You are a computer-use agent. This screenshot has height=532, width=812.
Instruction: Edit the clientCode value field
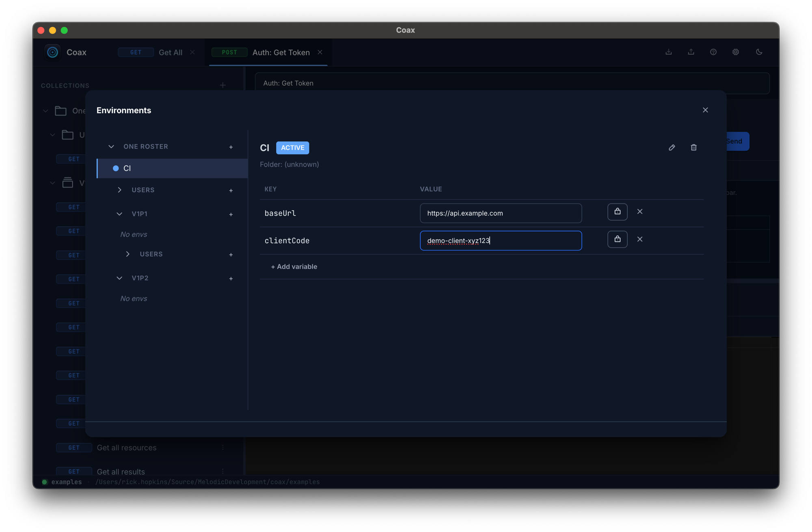click(501, 241)
